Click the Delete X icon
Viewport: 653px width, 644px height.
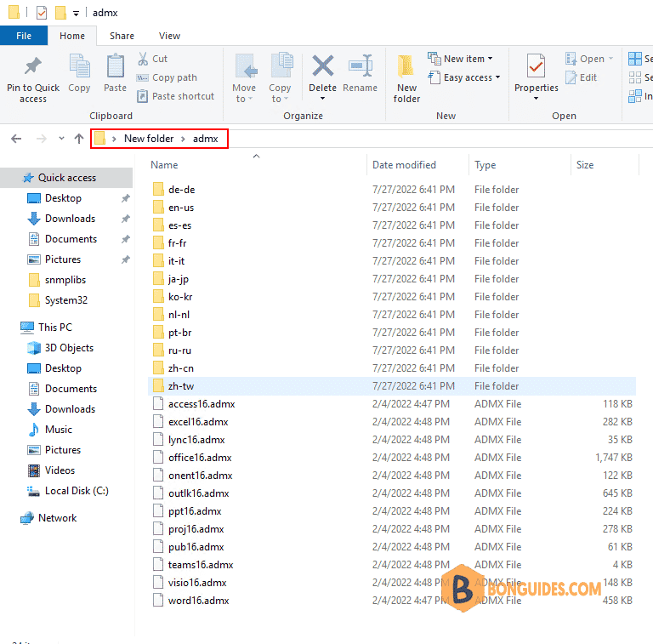pyautogui.click(x=323, y=66)
